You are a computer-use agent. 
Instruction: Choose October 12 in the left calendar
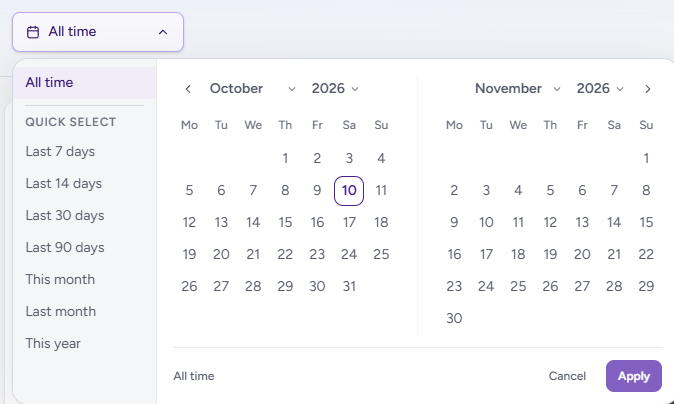(x=189, y=223)
